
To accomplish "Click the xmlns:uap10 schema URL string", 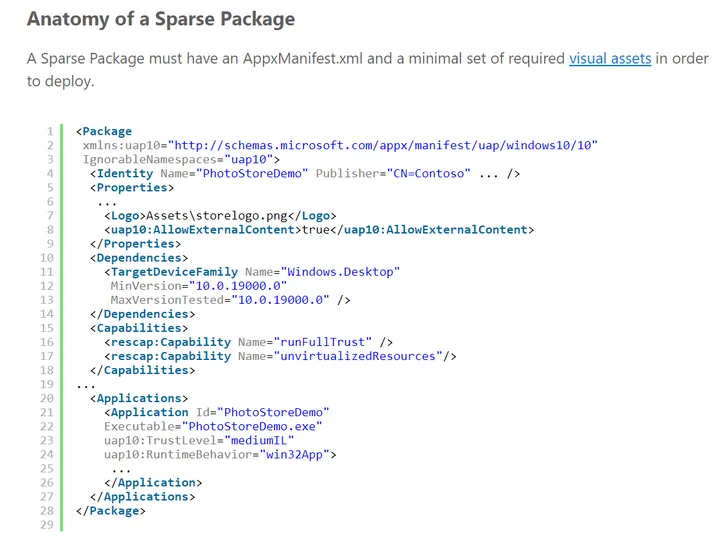I will 385,145.
